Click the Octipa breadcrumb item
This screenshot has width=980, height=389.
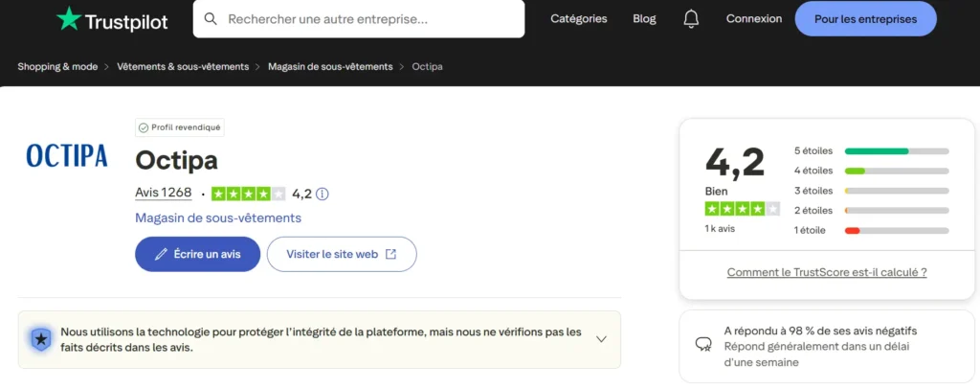click(x=428, y=66)
